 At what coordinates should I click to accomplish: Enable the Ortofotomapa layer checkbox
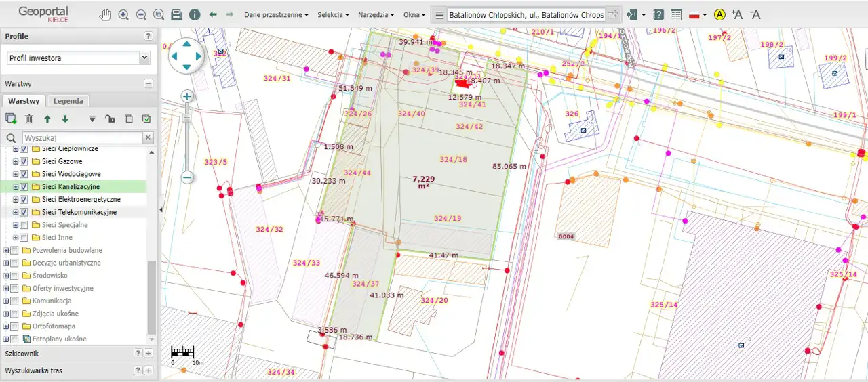15,326
